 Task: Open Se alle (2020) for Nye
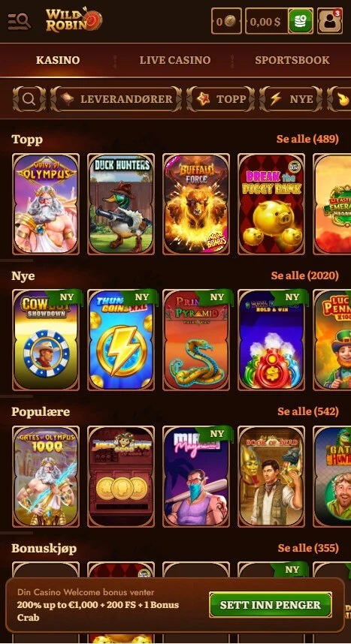(305, 275)
